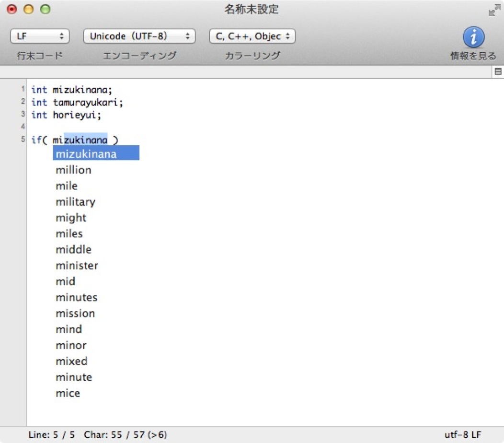
Task: Select 'mixed' in the completion list
Action: [71, 361]
